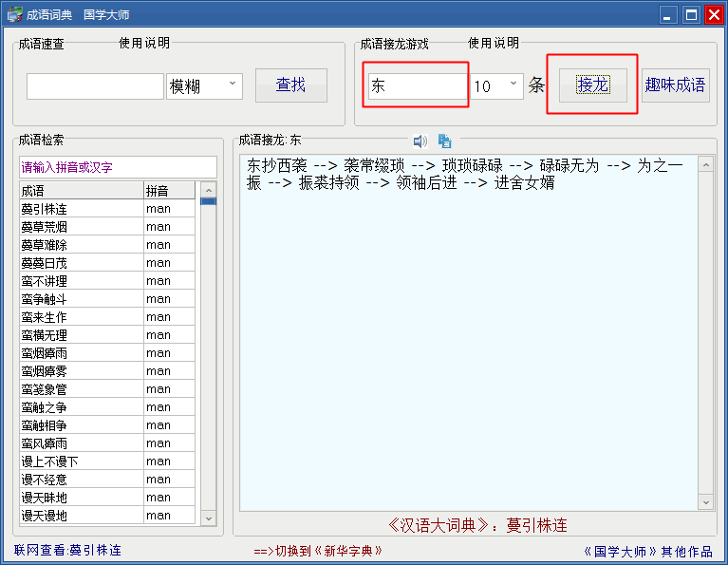Screen dimensions: 728x565
Task: Maximize the 成语词典 window
Action: 691,15
